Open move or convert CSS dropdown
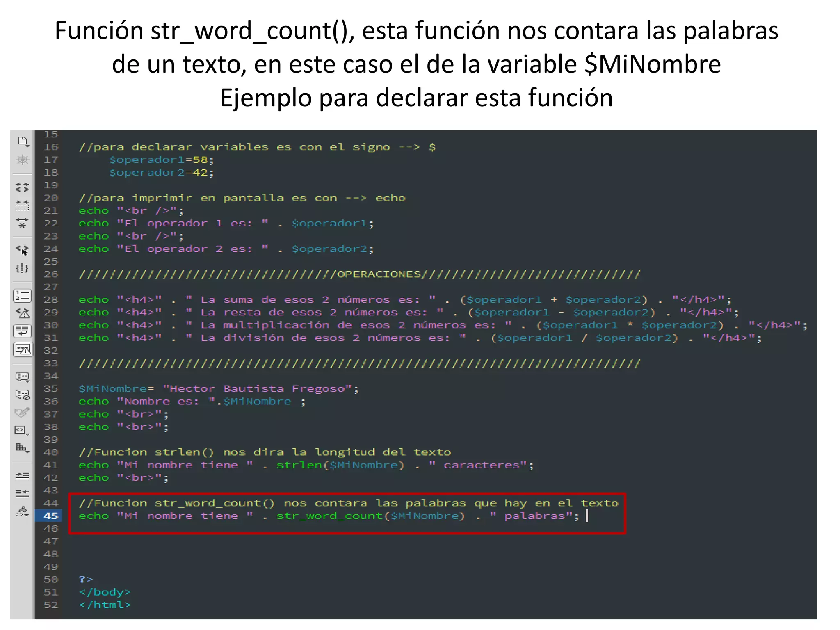Viewport: 840px width, 630px height. (x=23, y=448)
